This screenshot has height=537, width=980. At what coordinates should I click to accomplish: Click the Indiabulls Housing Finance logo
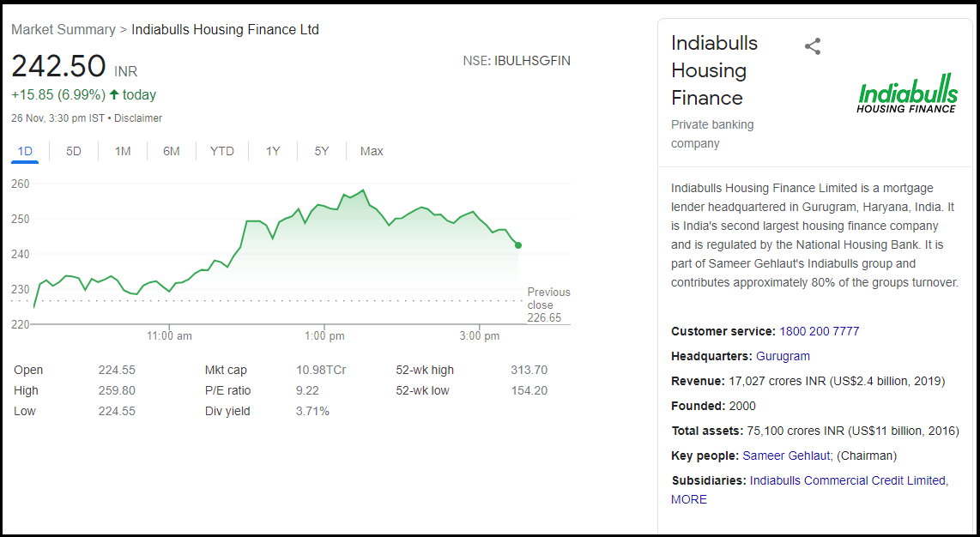(907, 94)
